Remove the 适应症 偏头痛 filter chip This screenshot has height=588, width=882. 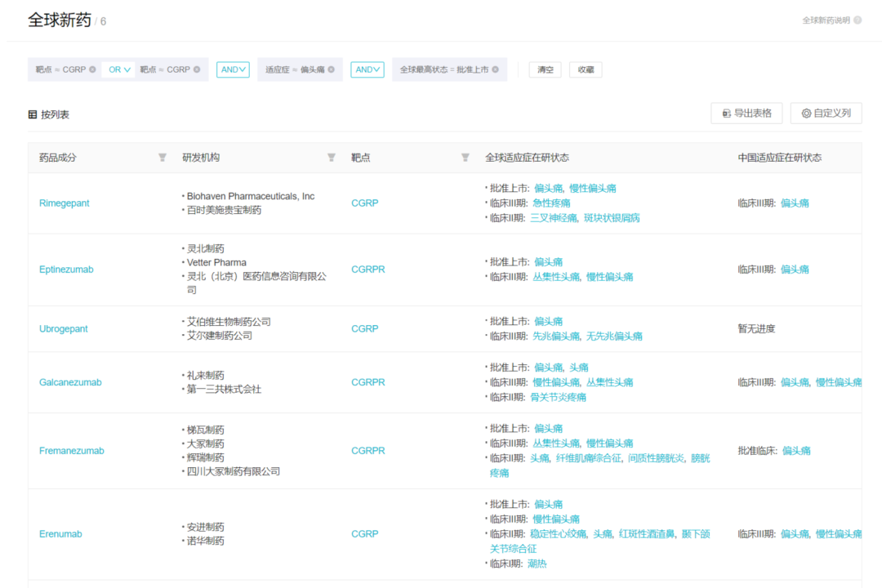point(332,69)
